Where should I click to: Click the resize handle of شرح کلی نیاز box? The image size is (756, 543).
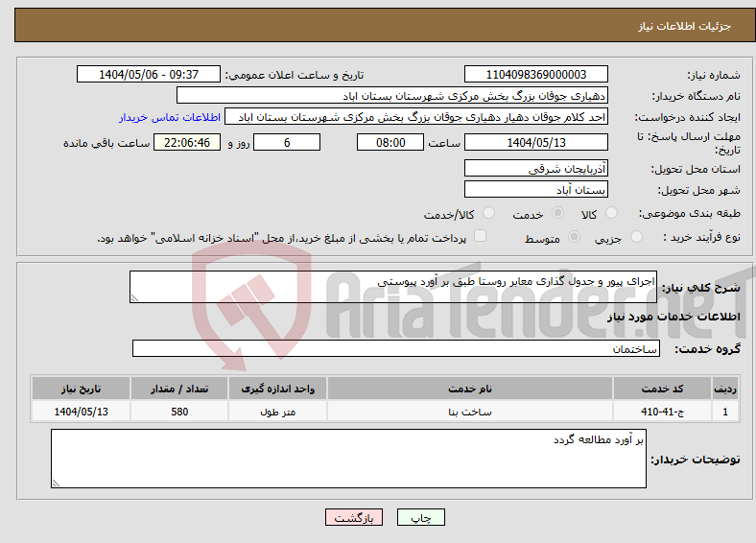[134, 298]
